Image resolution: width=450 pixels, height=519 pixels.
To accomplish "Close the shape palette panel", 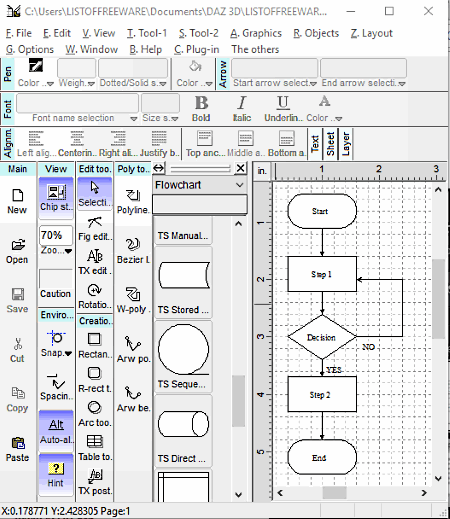I will click(x=240, y=168).
